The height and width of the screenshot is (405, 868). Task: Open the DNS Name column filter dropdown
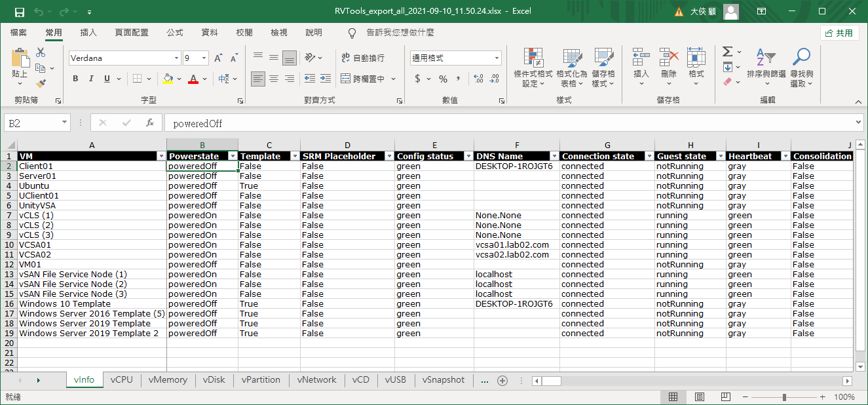click(554, 157)
